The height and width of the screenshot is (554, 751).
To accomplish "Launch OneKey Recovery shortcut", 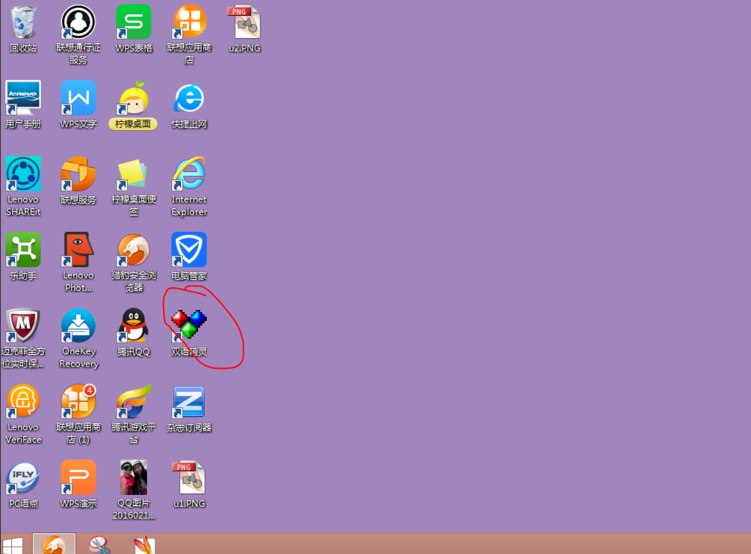I will tap(78, 326).
